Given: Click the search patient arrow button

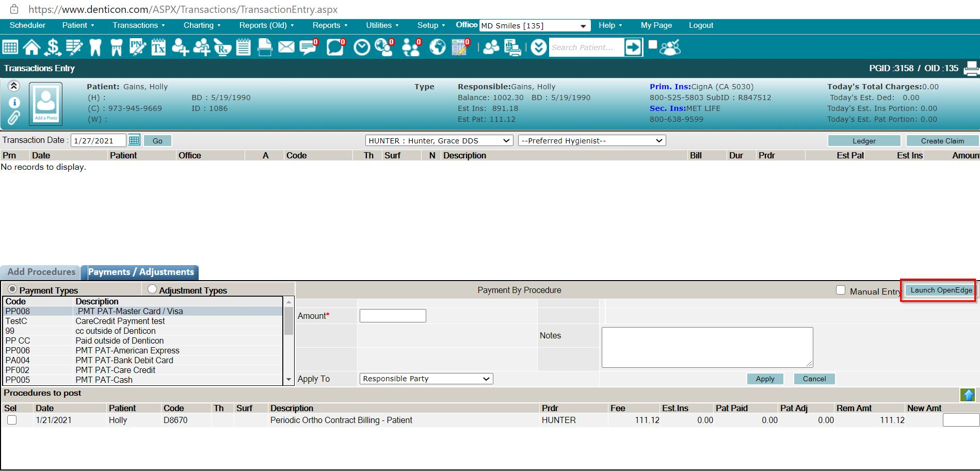Looking at the screenshot, I should [x=633, y=47].
